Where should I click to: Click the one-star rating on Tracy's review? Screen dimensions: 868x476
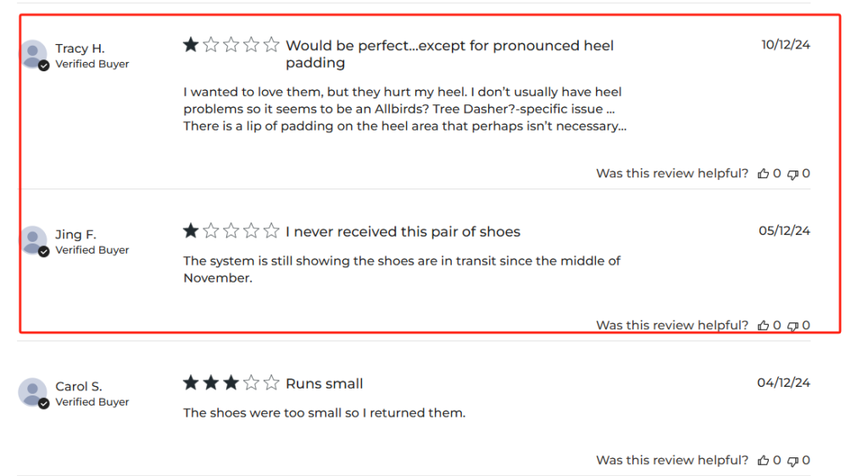(231, 45)
